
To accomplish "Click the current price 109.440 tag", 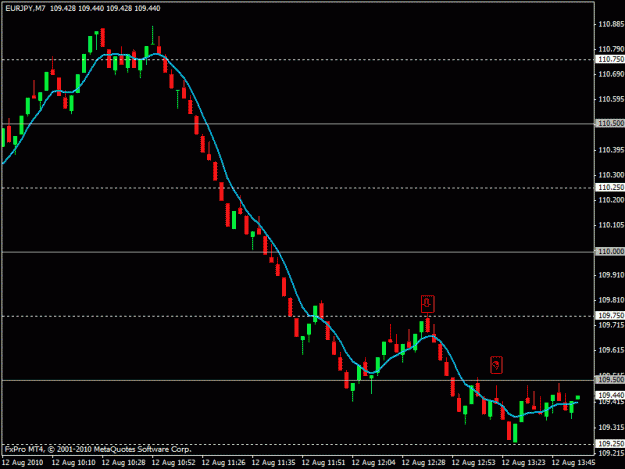I will pyautogui.click(x=610, y=395).
